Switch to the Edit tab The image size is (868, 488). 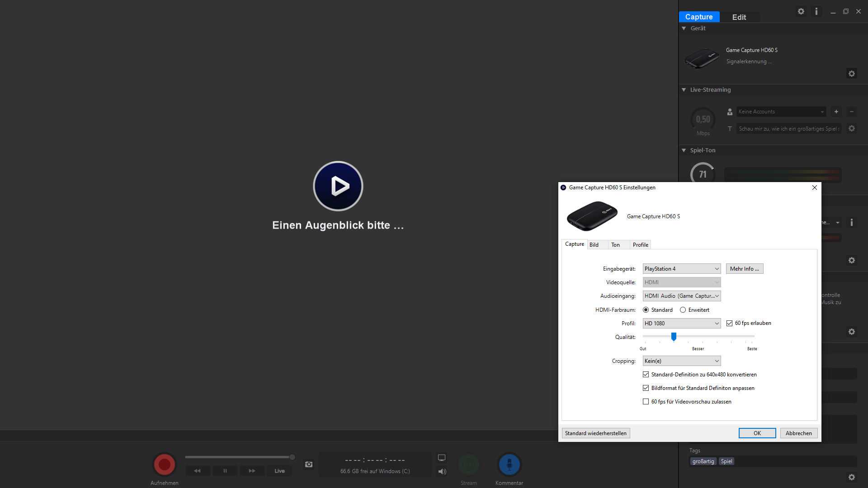coord(739,17)
